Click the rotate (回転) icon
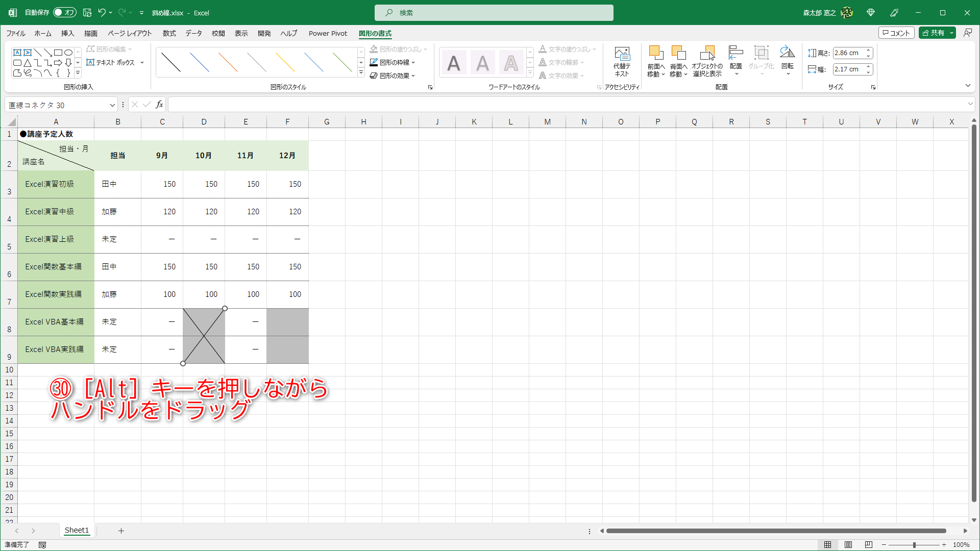The image size is (980, 551). coord(787,54)
